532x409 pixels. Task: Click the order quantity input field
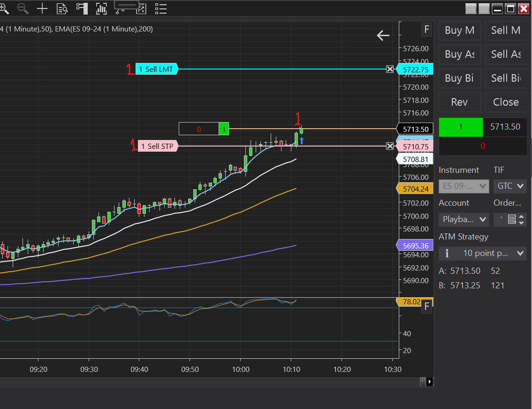(x=501, y=219)
